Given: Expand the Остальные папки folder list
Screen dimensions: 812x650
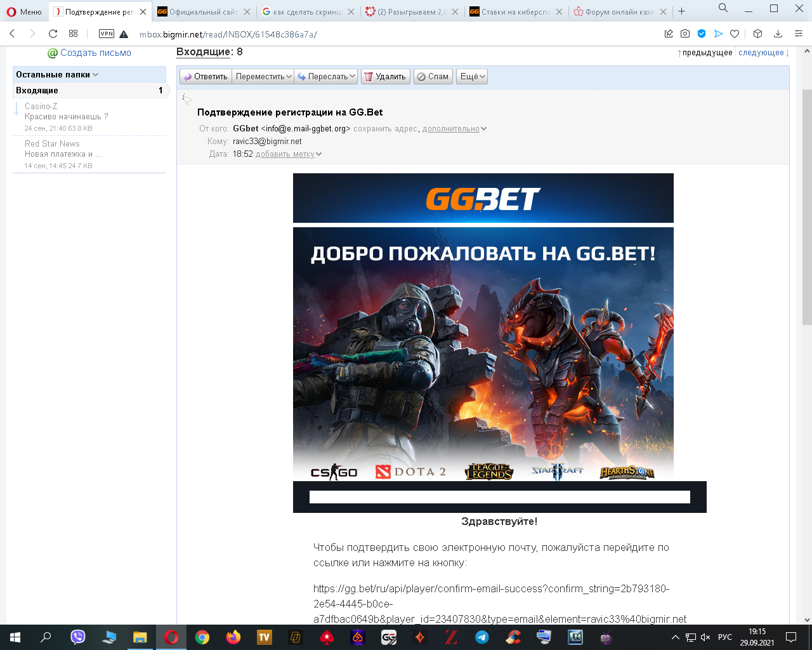Looking at the screenshot, I should pos(57,74).
